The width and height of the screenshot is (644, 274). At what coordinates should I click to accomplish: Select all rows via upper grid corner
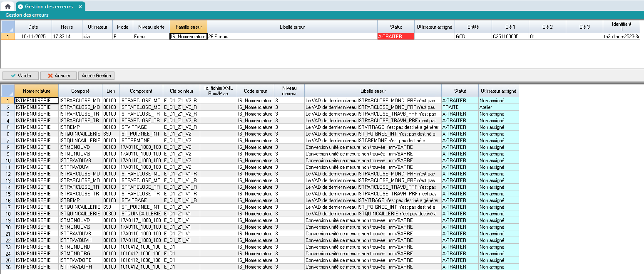(7, 27)
